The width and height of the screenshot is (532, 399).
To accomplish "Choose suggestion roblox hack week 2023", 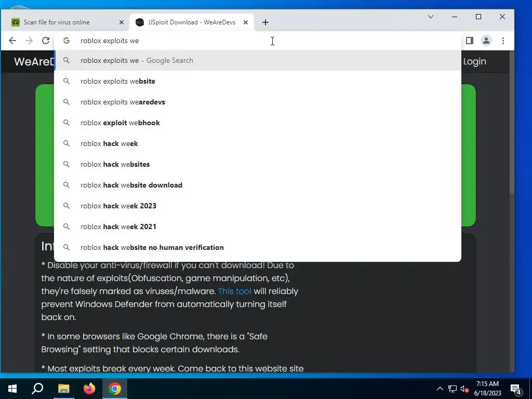I will click(x=258, y=206).
